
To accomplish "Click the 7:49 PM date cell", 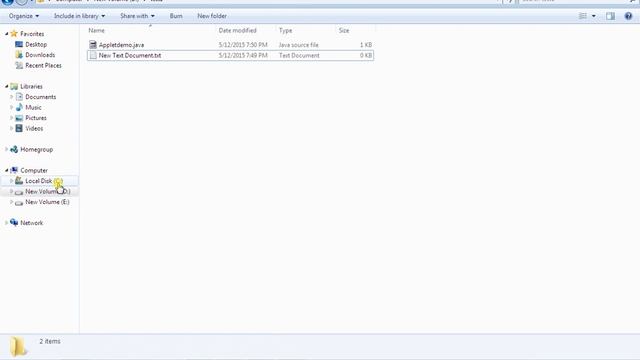I will pyautogui.click(x=243, y=56).
